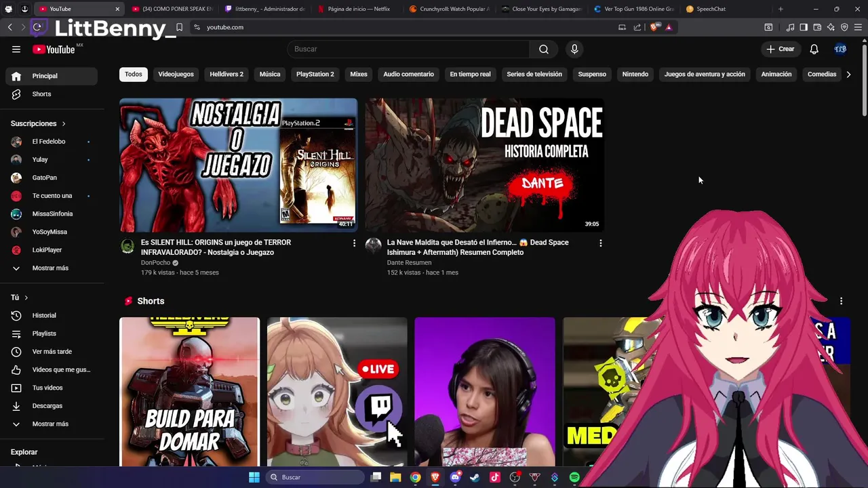Filter by the Helldivers 2 chip
Viewport: 868px width, 488px height.
pos(226,74)
